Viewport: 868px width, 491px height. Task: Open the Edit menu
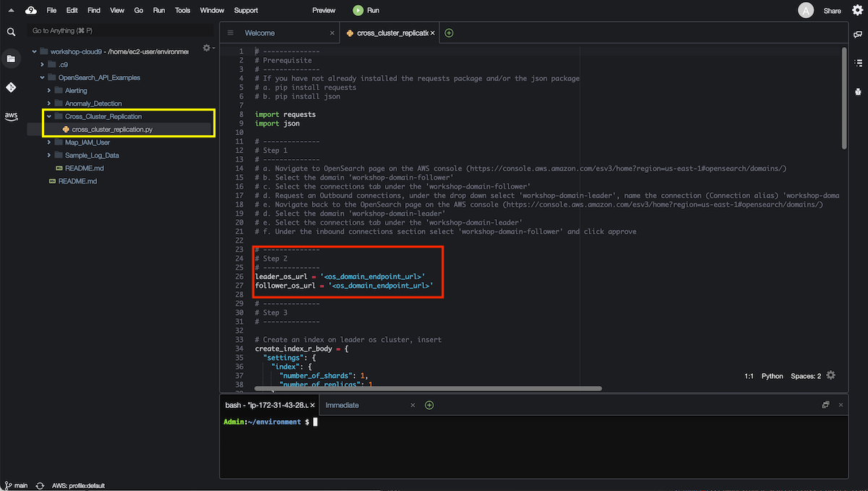pos(72,11)
